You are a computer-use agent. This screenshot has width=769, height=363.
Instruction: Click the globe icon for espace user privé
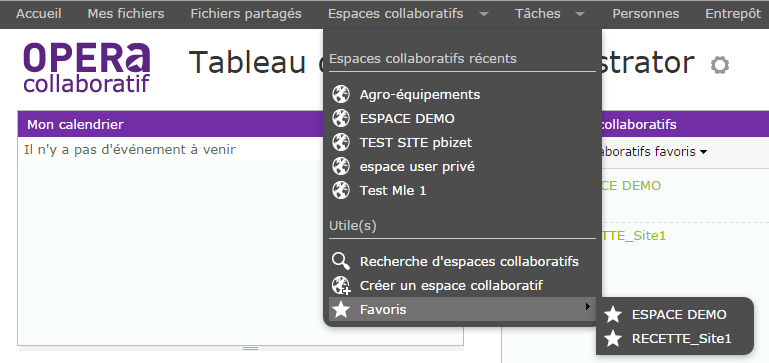point(341,166)
